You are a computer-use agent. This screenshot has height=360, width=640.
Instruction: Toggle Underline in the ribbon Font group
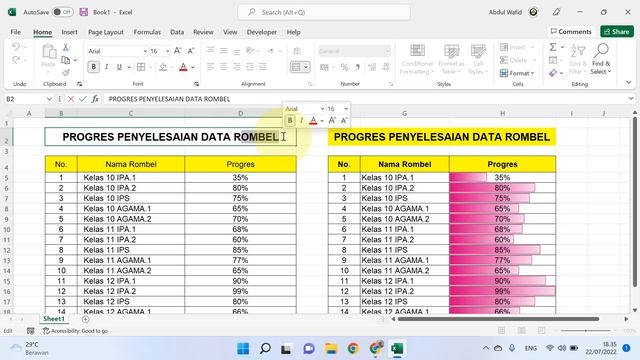click(119, 67)
